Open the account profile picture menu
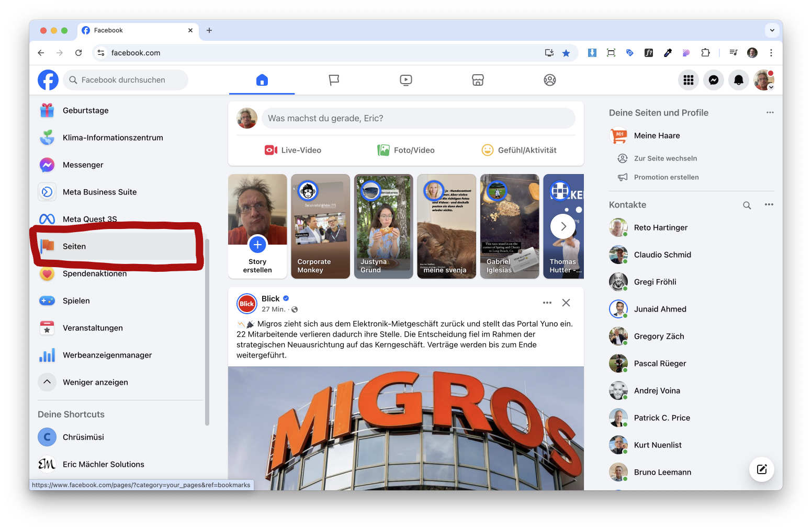 click(763, 80)
